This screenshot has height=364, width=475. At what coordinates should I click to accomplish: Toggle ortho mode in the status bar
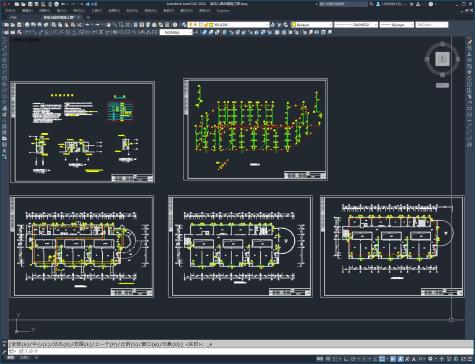coord(346,359)
